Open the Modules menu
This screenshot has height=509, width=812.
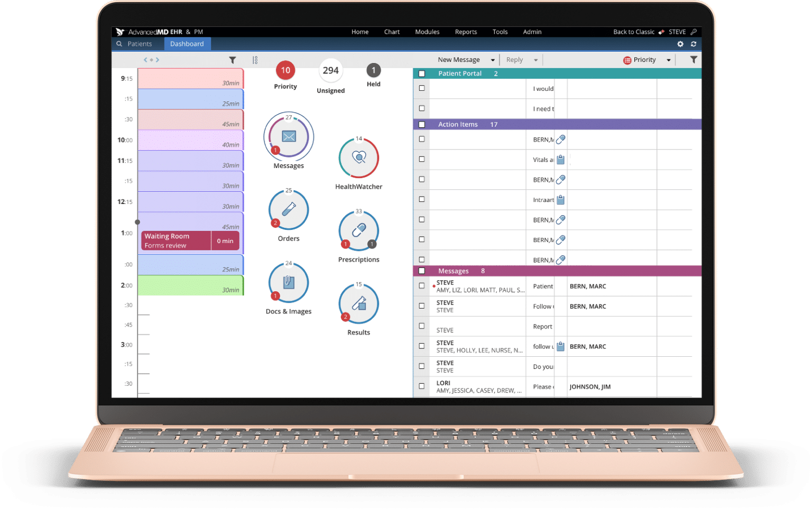427,32
